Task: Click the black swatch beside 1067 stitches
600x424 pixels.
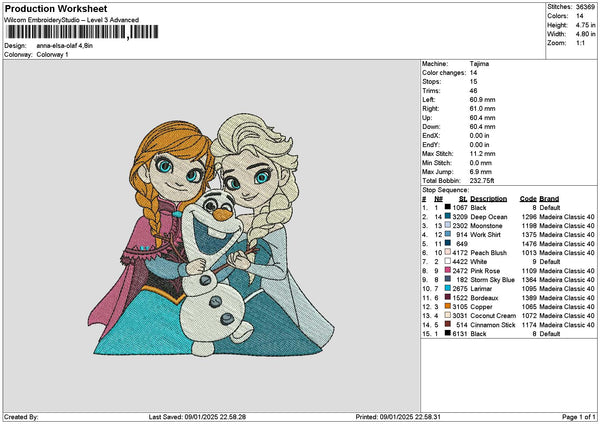Action: [x=447, y=207]
